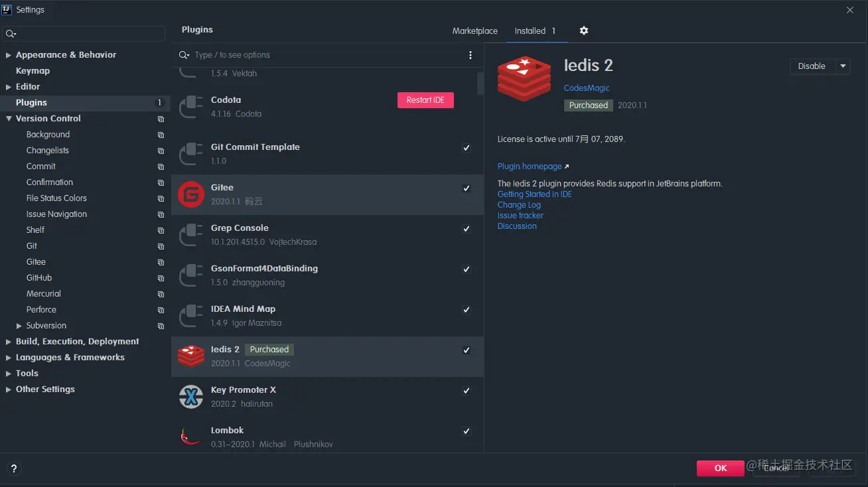Click the settings search magnifier icon
This screenshot has height=487, width=868.
[11, 34]
